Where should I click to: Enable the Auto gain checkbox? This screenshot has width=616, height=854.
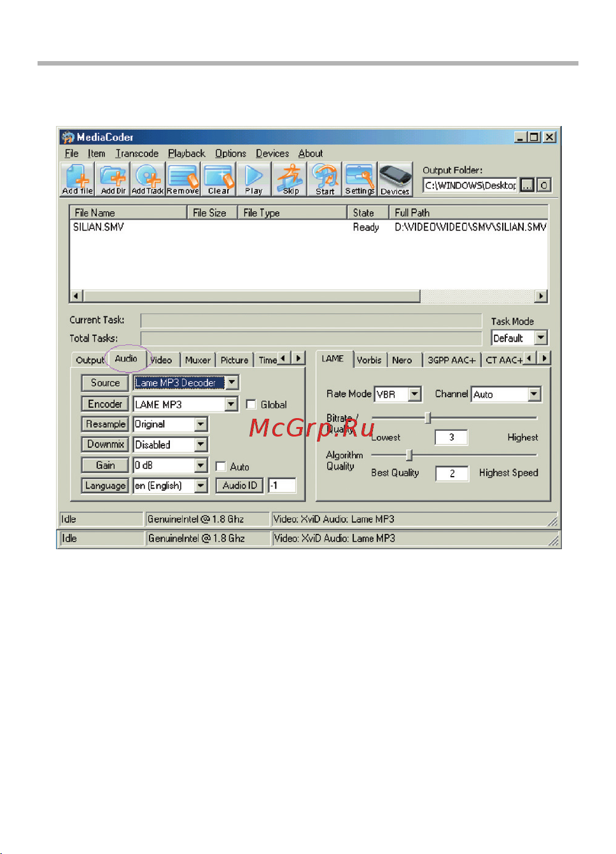coord(221,466)
